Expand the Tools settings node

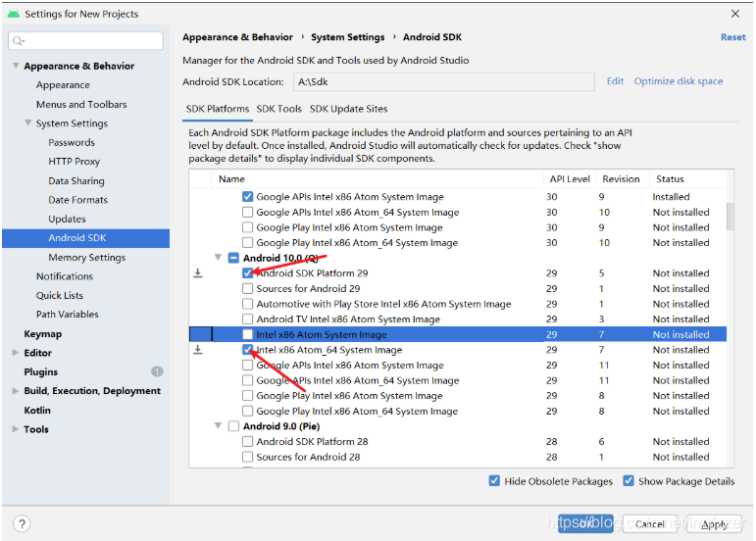click(16, 428)
